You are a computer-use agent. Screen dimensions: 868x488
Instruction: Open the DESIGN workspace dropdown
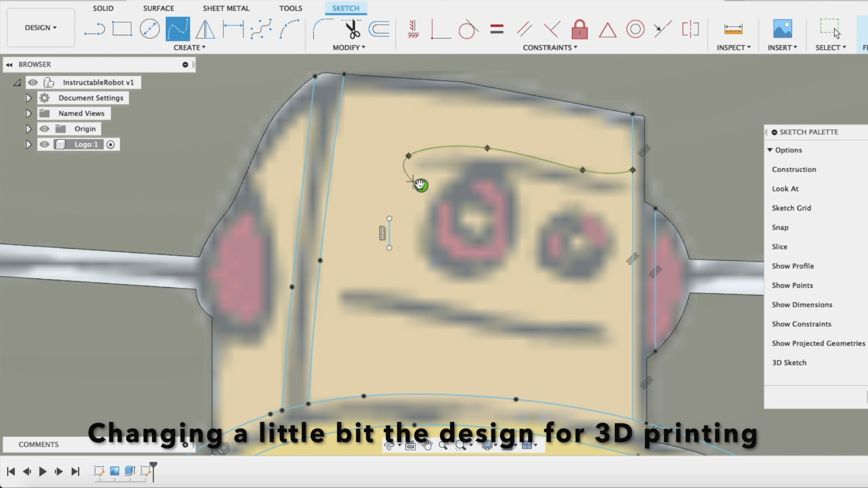(40, 28)
